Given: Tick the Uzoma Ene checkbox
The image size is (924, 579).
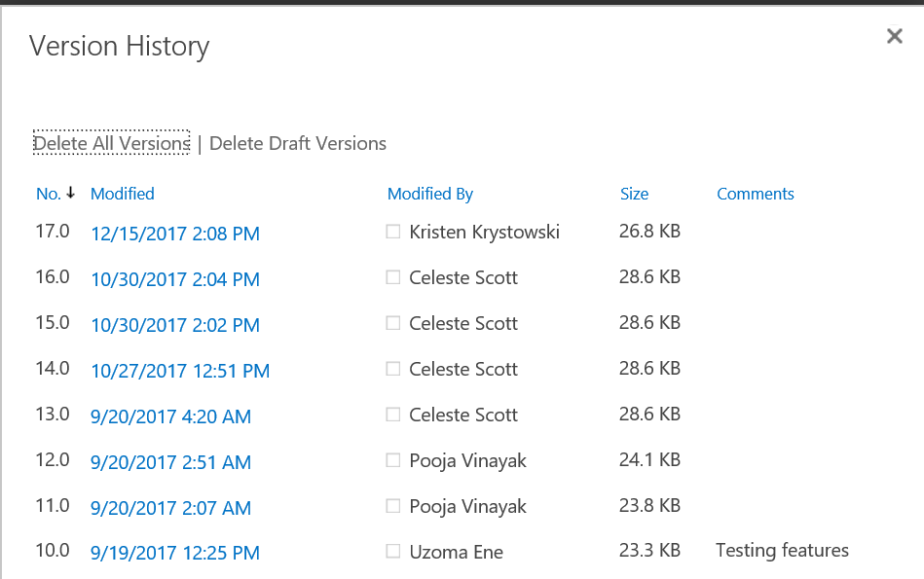Looking at the screenshot, I should tap(393, 552).
